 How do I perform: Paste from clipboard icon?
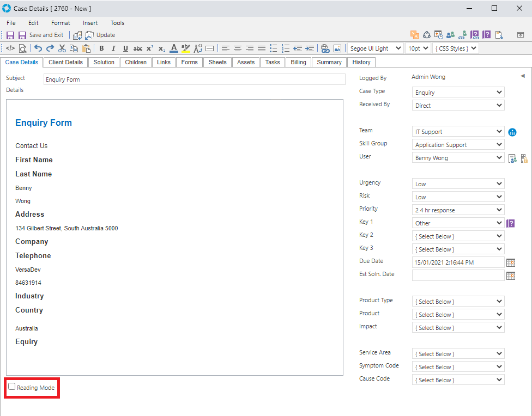[x=87, y=48]
